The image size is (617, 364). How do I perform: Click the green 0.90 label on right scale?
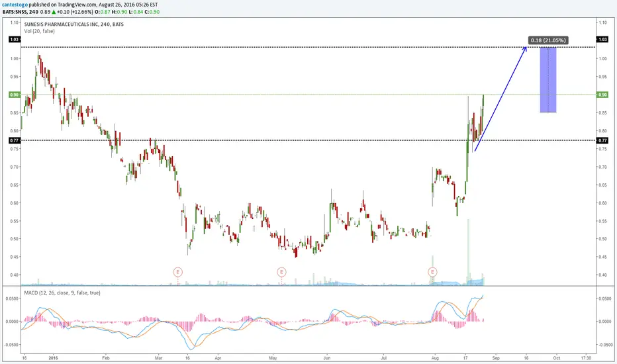602,95
